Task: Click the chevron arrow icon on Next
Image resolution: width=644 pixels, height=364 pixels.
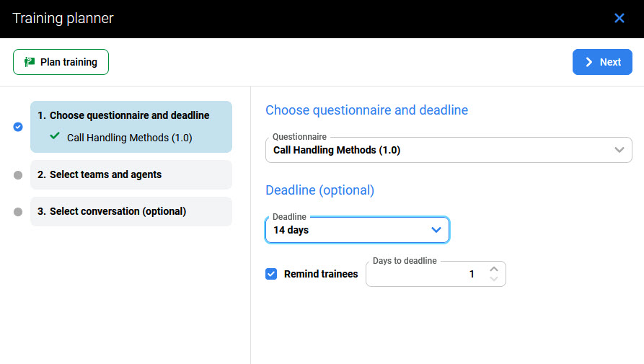Action: [589, 62]
